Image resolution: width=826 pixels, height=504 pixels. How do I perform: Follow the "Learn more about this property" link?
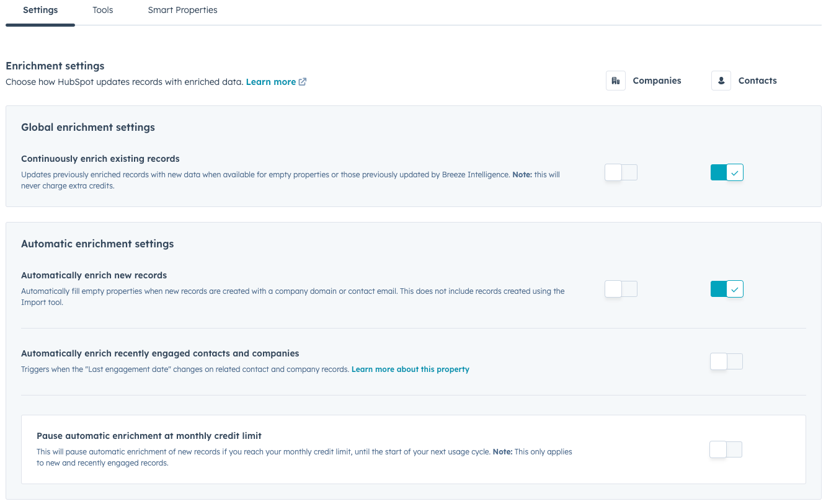tap(410, 369)
